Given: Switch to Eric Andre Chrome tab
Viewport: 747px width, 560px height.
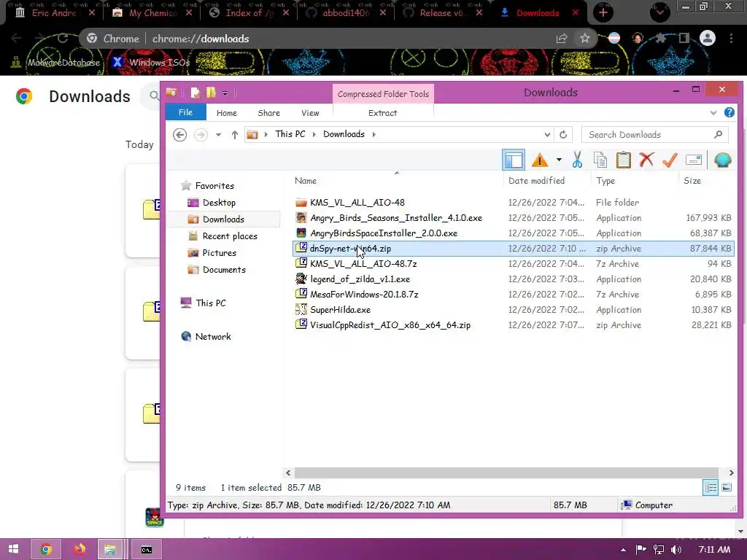Looking at the screenshot, I should 53,13.
